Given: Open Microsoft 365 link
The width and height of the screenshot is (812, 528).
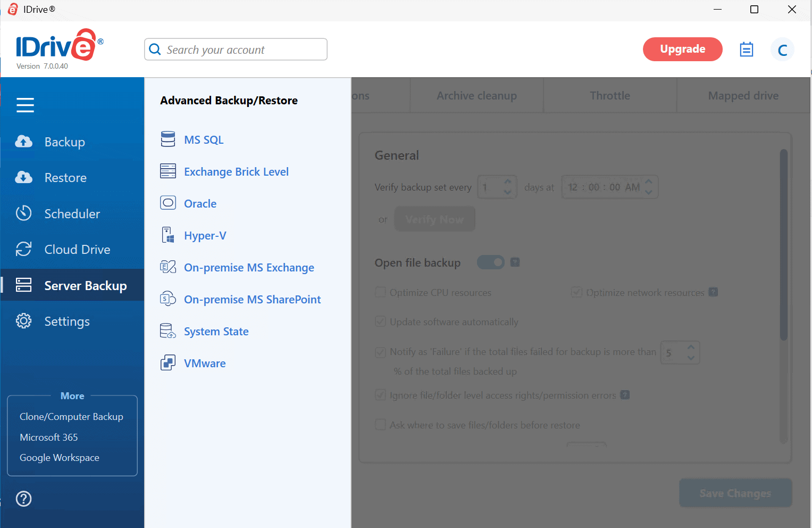Looking at the screenshot, I should tap(48, 437).
